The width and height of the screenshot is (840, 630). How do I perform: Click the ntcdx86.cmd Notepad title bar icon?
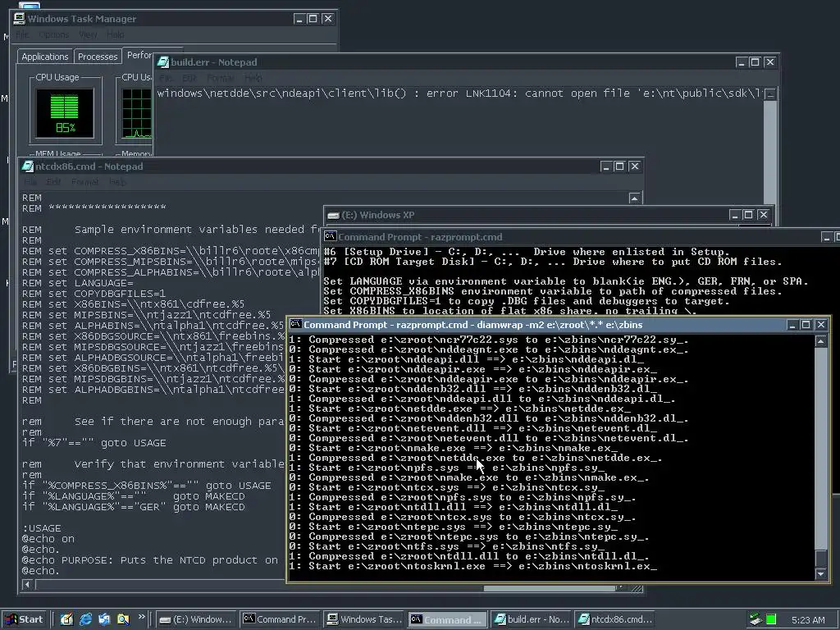click(x=27, y=167)
